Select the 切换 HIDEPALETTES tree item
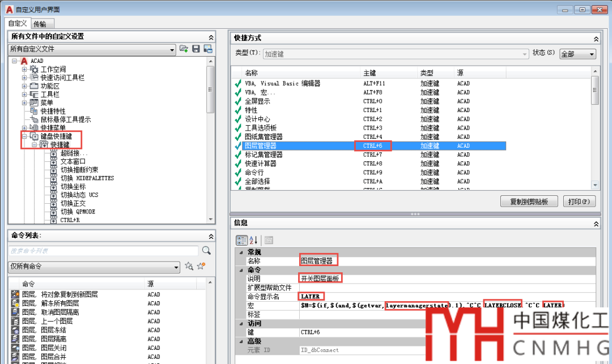Viewport: 612px width, 364px height. pyautogui.click(x=87, y=178)
